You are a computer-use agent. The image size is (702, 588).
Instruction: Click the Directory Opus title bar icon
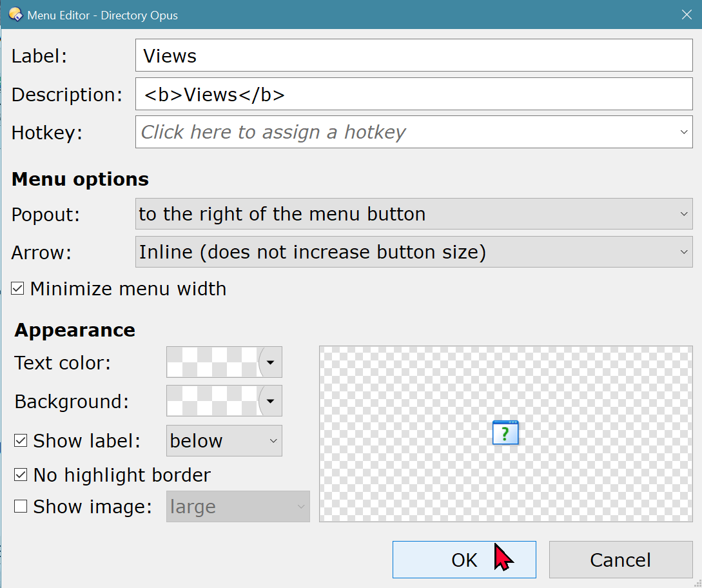pyautogui.click(x=15, y=15)
